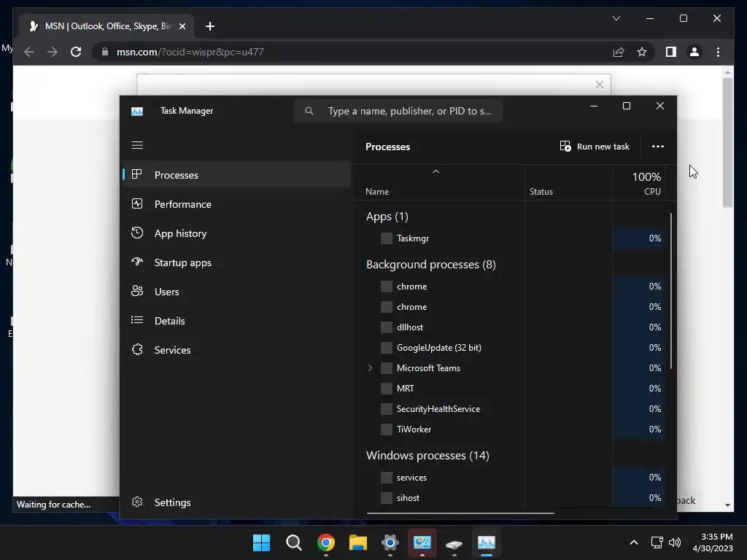The image size is (747, 560).
Task: Click the sort arrow above Name column
Action: pyautogui.click(x=436, y=171)
